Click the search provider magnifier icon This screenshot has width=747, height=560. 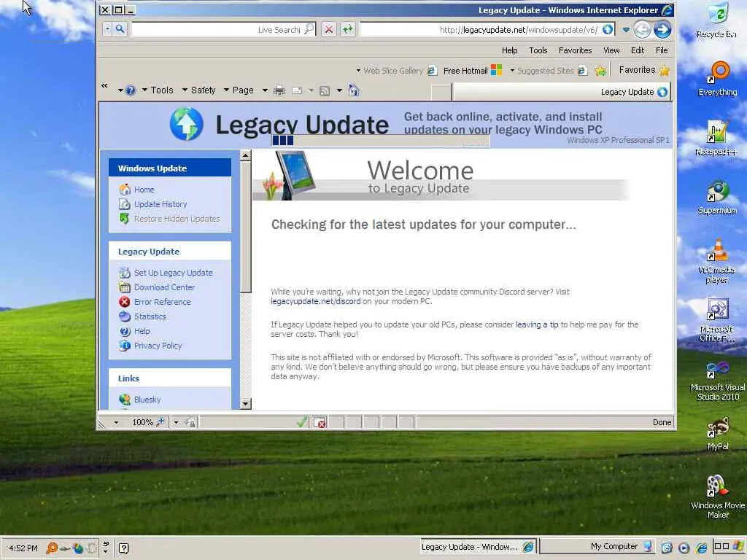coord(120,29)
